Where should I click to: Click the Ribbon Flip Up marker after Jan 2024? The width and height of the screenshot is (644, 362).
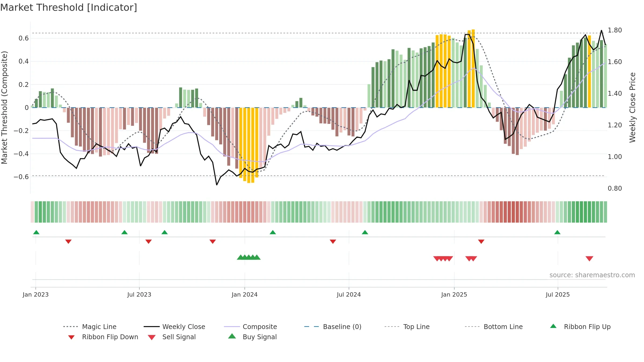273,232
